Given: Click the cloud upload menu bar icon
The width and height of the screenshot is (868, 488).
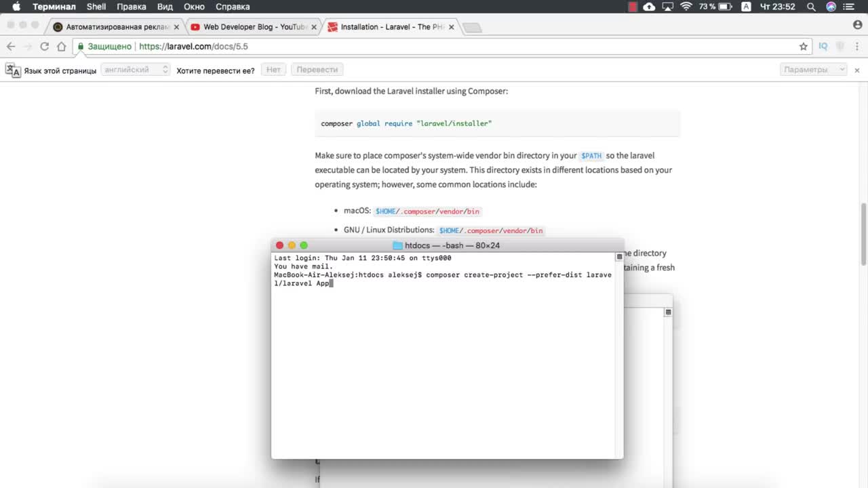Looking at the screenshot, I should click(650, 7).
